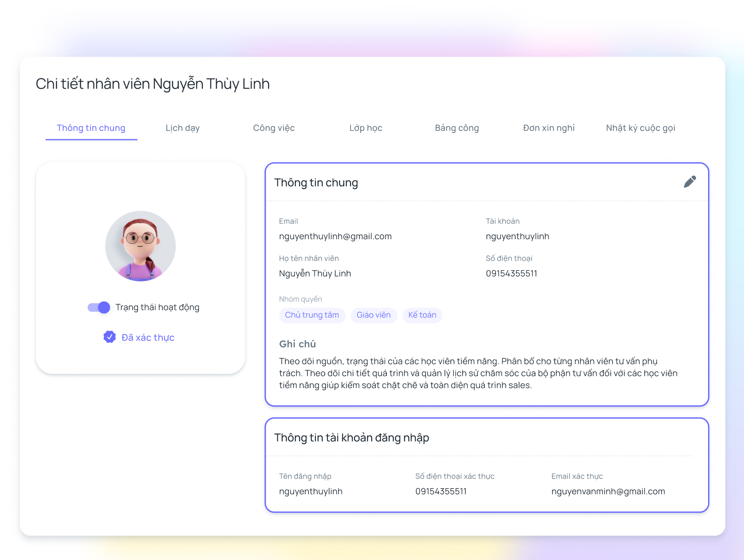The image size is (744, 560).
Task: Select the Lớp học tab
Action: coord(366,128)
